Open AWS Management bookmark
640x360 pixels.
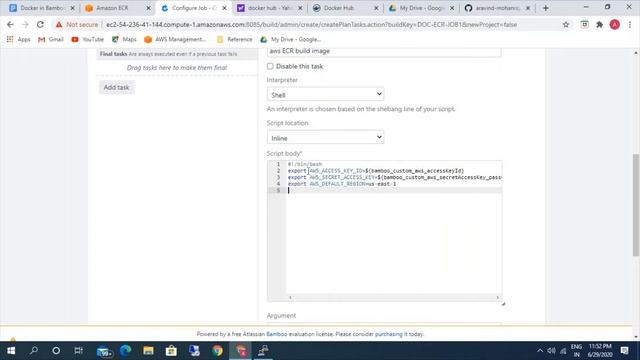(x=175, y=39)
